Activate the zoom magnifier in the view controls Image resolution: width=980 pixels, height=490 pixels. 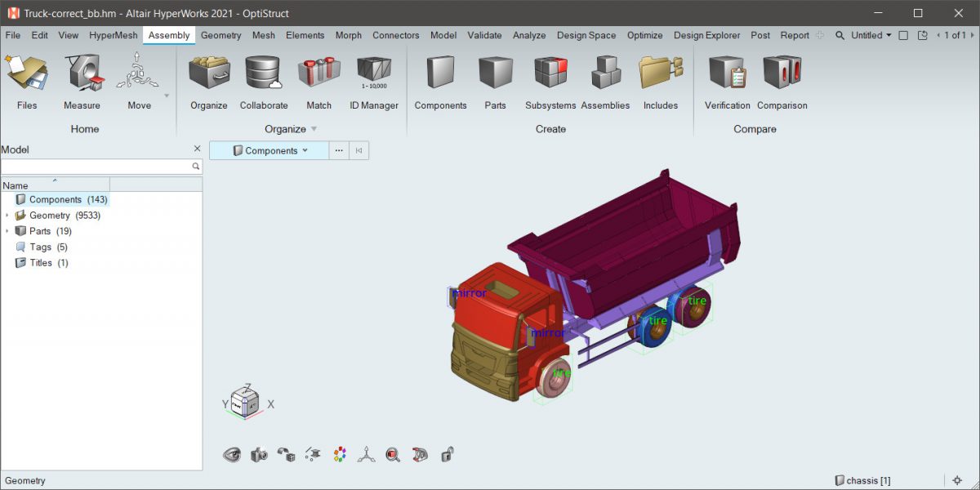(x=392, y=454)
